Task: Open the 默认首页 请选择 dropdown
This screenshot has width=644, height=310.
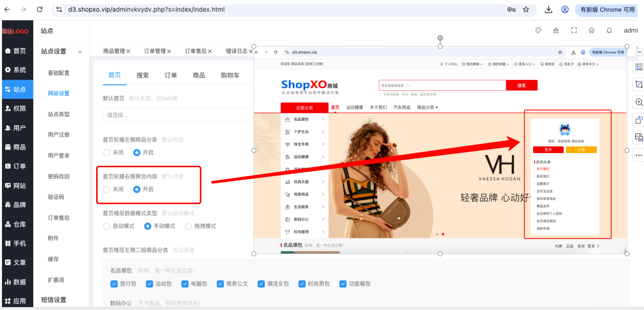Action: [179, 115]
